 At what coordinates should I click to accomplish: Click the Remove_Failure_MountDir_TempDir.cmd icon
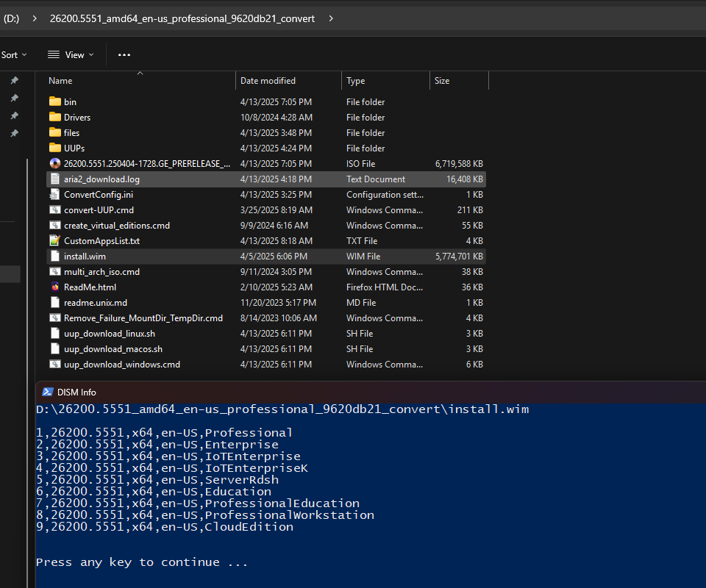click(55, 318)
